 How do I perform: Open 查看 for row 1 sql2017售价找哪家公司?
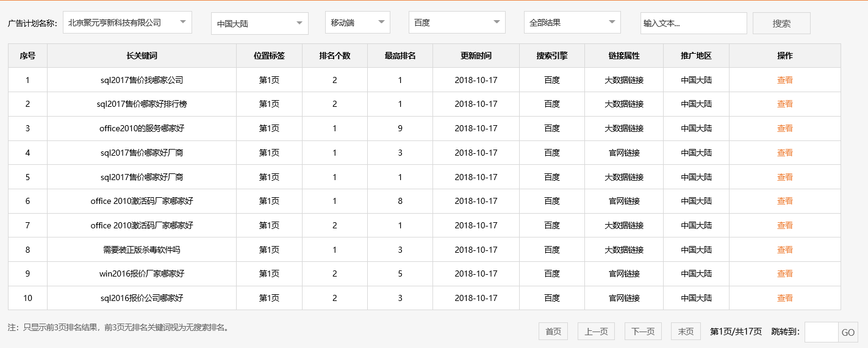(x=785, y=80)
